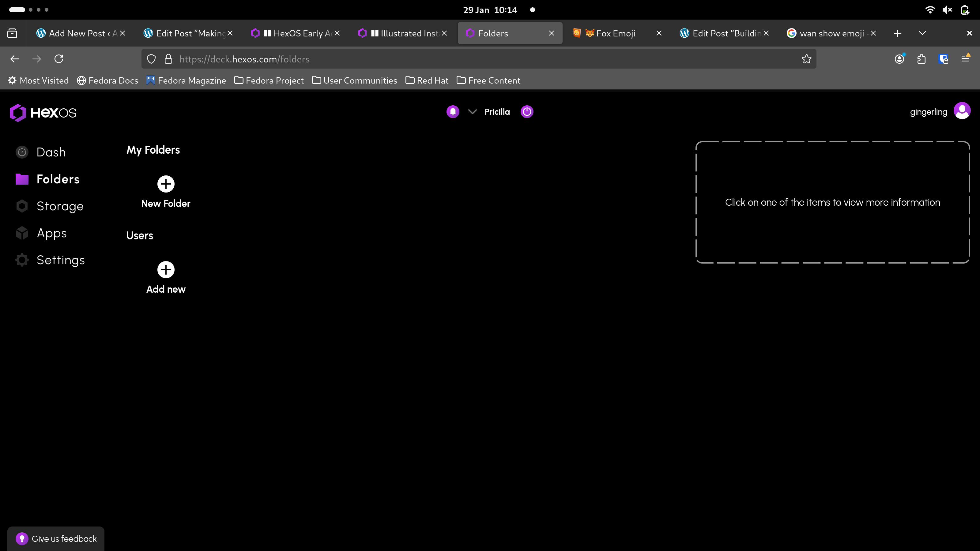Open the clock and calendar menu
980x551 pixels.
(x=490, y=10)
